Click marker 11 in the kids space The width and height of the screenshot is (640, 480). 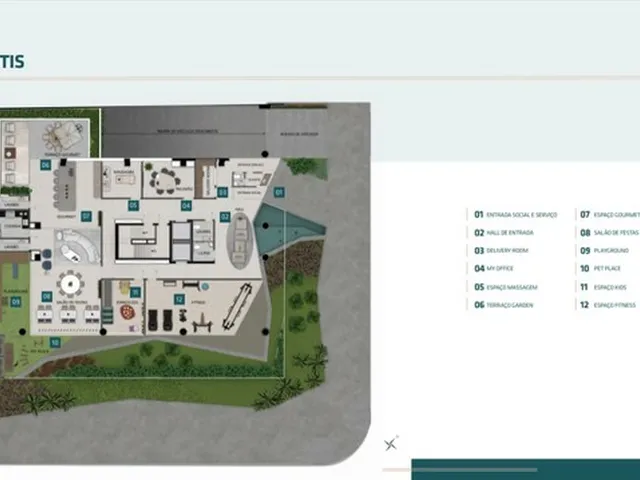(136, 292)
